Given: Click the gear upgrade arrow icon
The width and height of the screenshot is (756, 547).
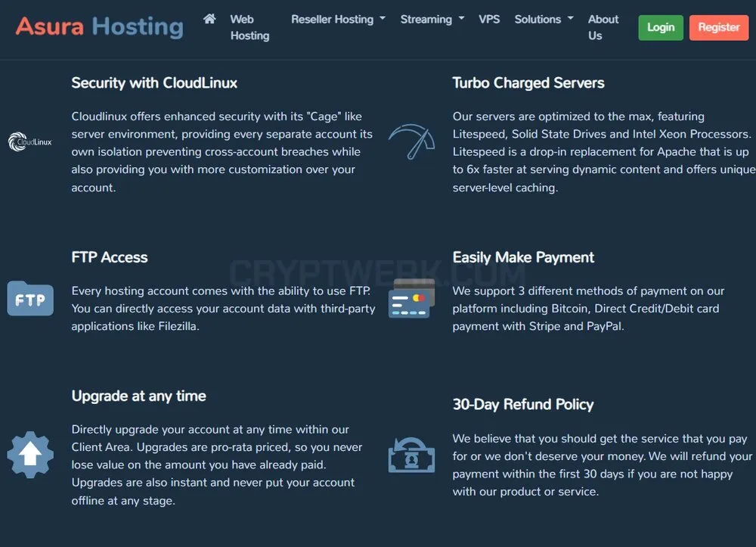Looking at the screenshot, I should click(30, 455).
